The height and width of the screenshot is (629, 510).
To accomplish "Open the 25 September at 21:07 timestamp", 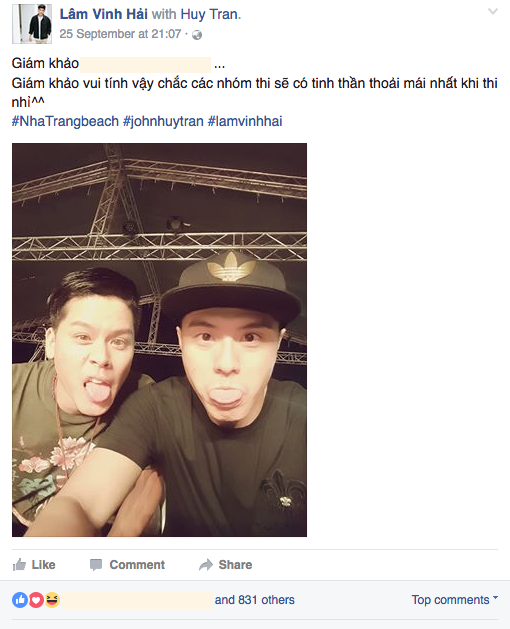I will click(120, 34).
